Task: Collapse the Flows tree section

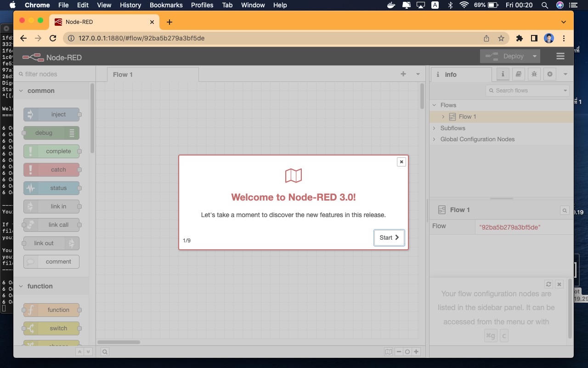Action: point(434,105)
